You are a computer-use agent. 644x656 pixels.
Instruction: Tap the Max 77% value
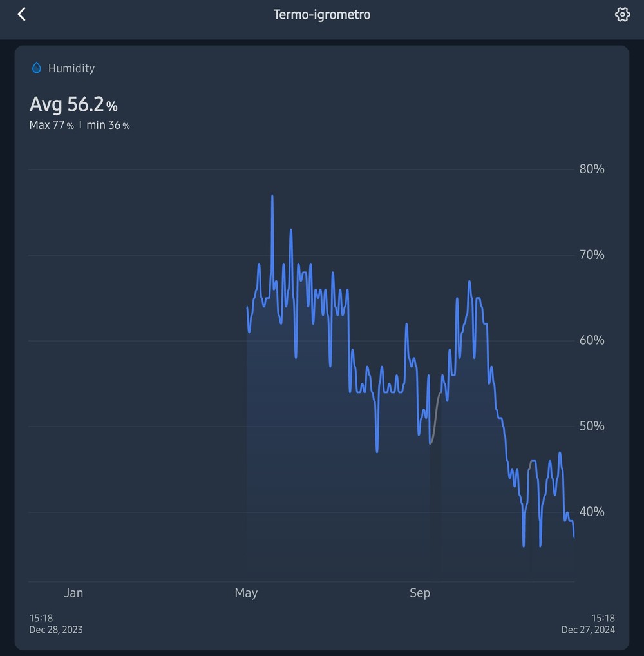pyautogui.click(x=52, y=125)
